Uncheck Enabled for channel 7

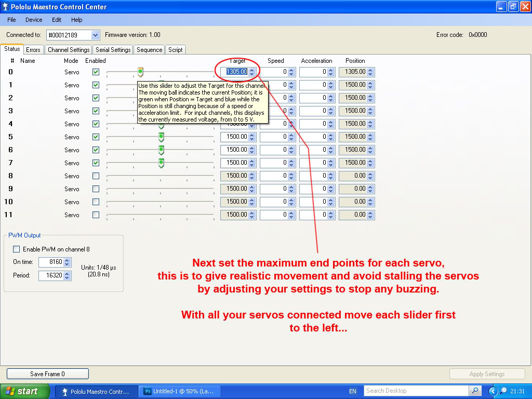pyautogui.click(x=96, y=163)
